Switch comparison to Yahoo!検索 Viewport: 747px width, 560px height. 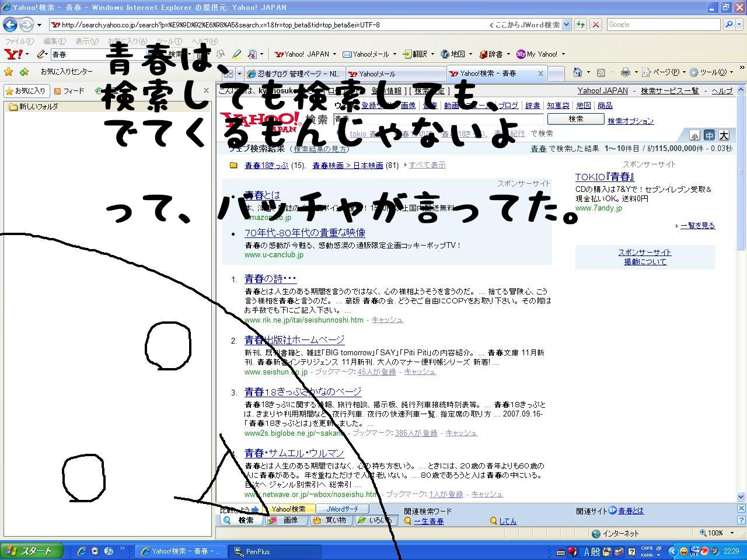(x=288, y=509)
